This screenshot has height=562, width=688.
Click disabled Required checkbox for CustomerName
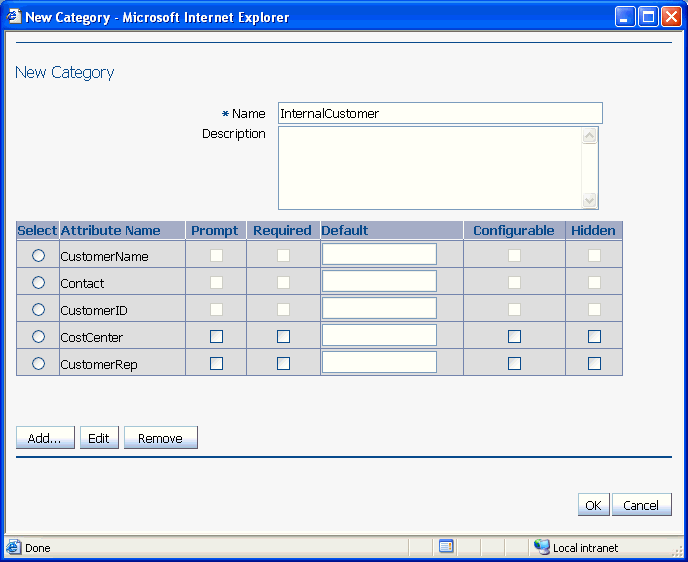coord(283,255)
